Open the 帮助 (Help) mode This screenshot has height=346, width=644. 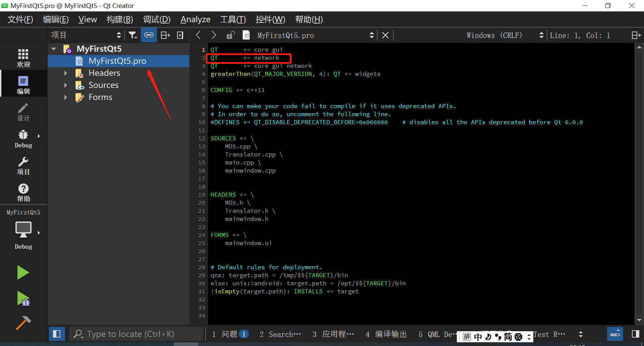tap(23, 192)
